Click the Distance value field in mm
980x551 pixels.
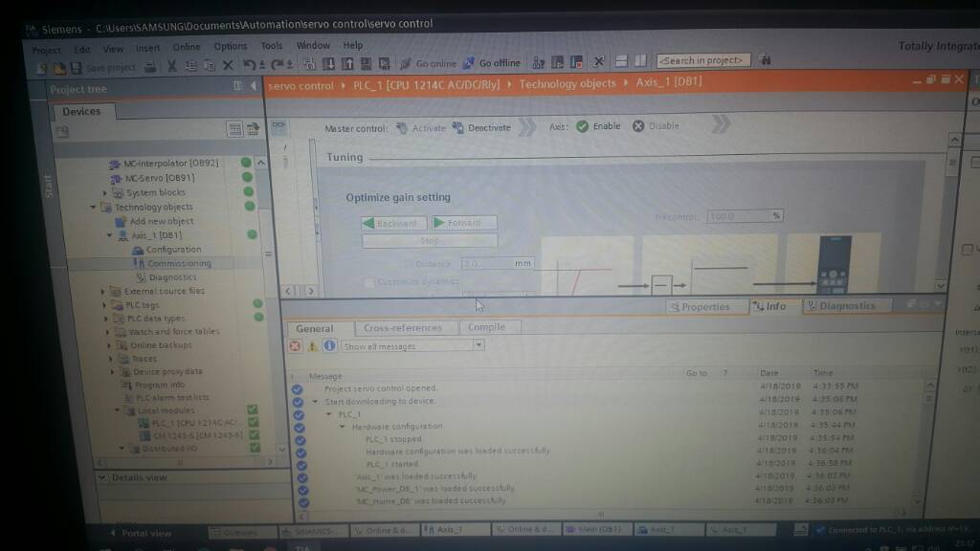(x=497, y=264)
